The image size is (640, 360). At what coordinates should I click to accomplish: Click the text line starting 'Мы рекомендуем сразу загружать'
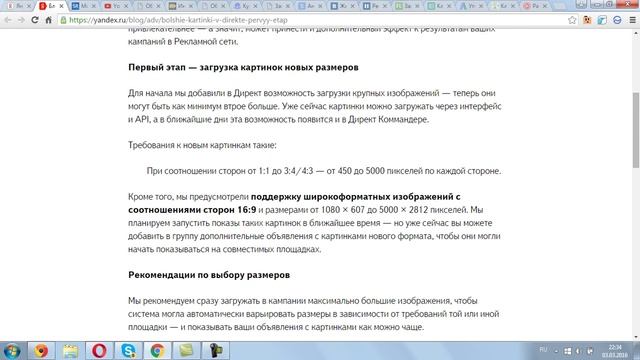click(x=302, y=301)
